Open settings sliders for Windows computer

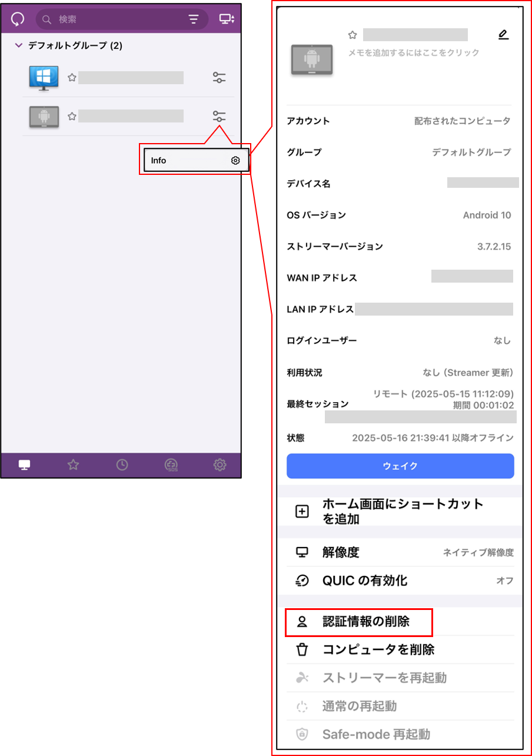coord(220,78)
